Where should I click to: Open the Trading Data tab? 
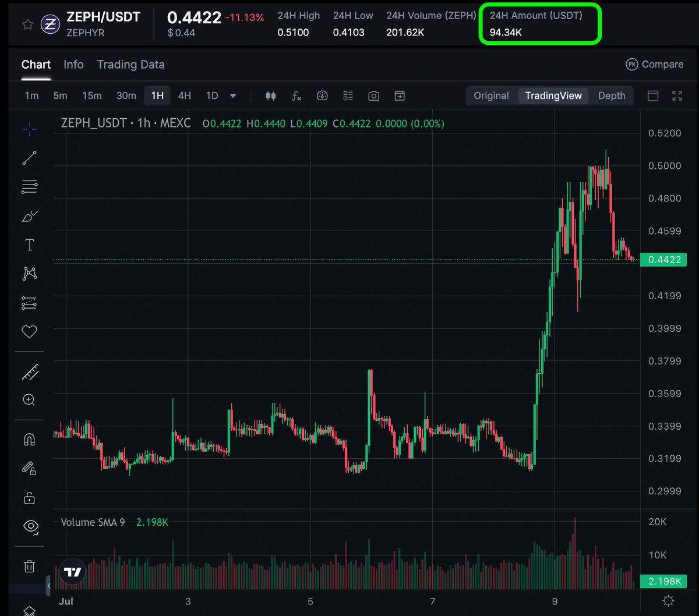pyautogui.click(x=130, y=65)
